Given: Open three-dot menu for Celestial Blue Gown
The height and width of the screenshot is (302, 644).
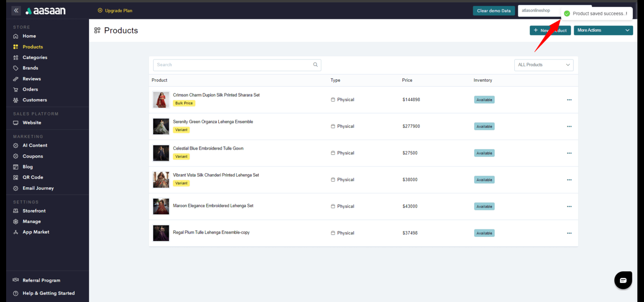Looking at the screenshot, I should [569, 153].
